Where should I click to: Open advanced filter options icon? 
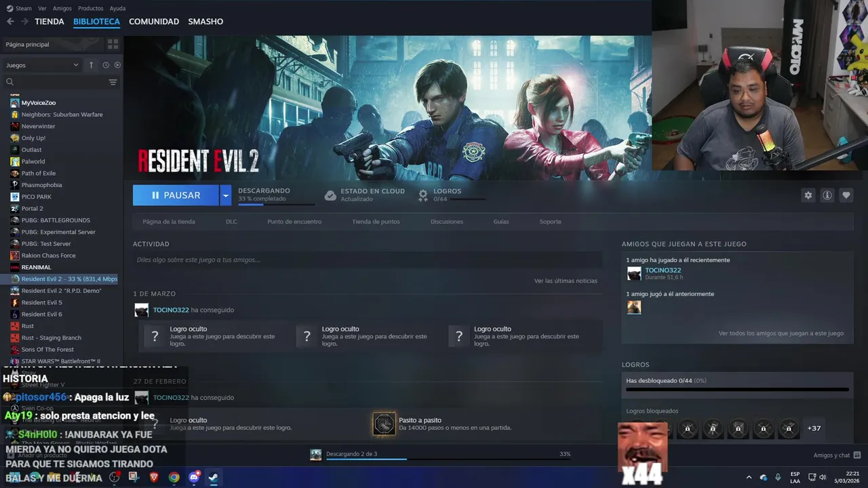113,82
